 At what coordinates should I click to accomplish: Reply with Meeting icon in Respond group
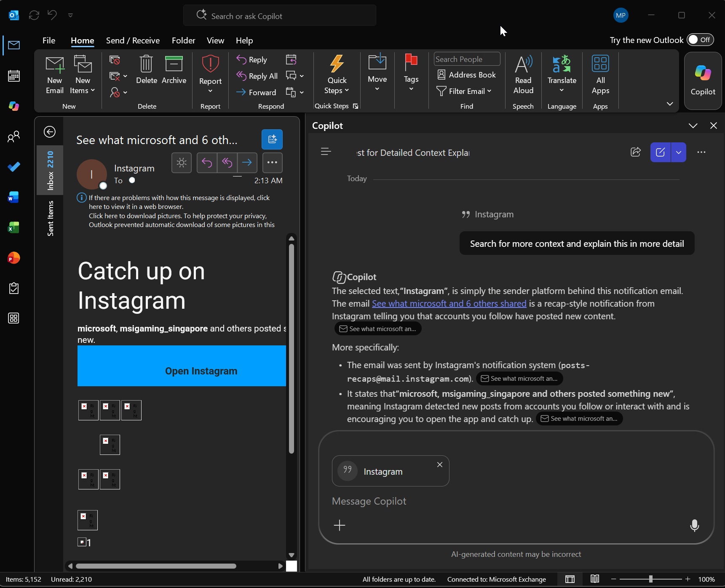click(x=291, y=59)
